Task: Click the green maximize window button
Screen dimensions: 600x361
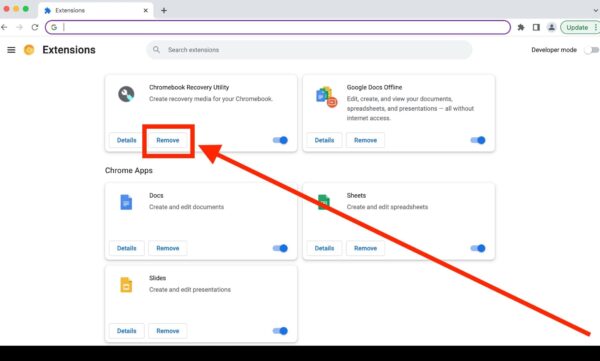Action: pos(26,9)
